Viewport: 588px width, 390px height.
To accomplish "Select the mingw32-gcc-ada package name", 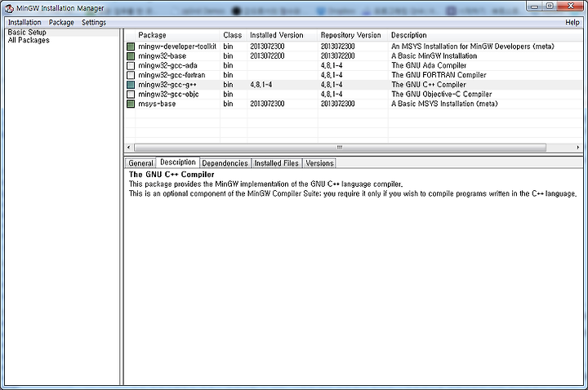I will pyautogui.click(x=167, y=65).
